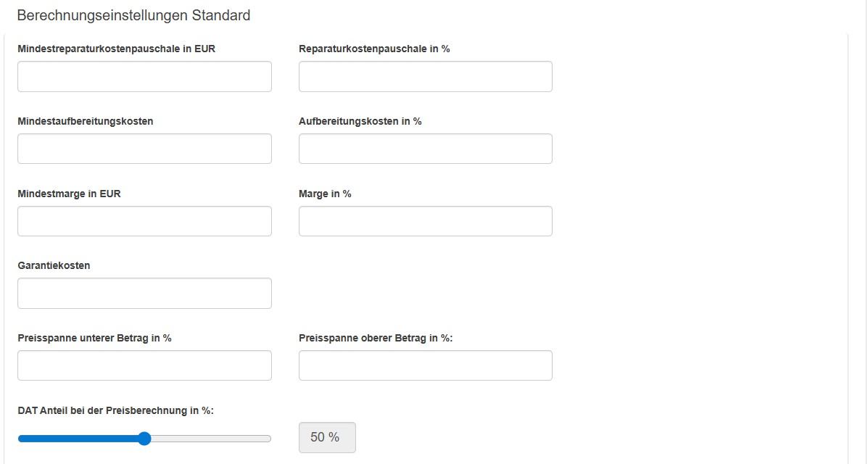Click the Mindestreparaturkostenpauschale in EUR input field

coord(144,76)
